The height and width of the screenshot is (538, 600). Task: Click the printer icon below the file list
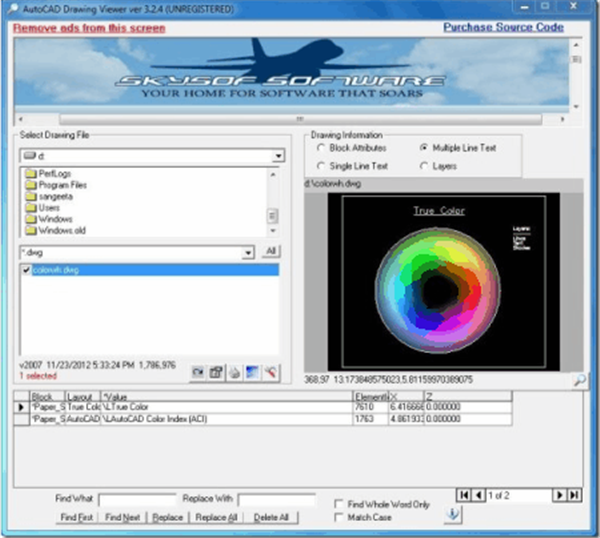click(x=235, y=372)
